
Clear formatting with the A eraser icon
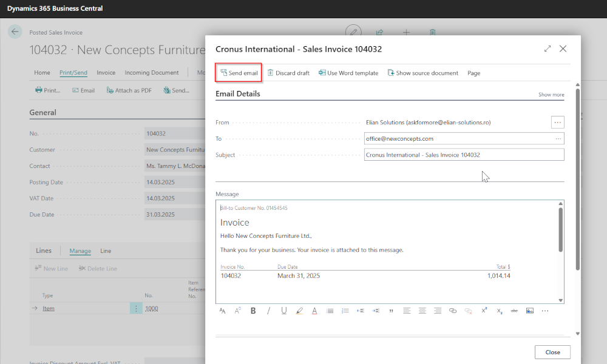[238, 311]
